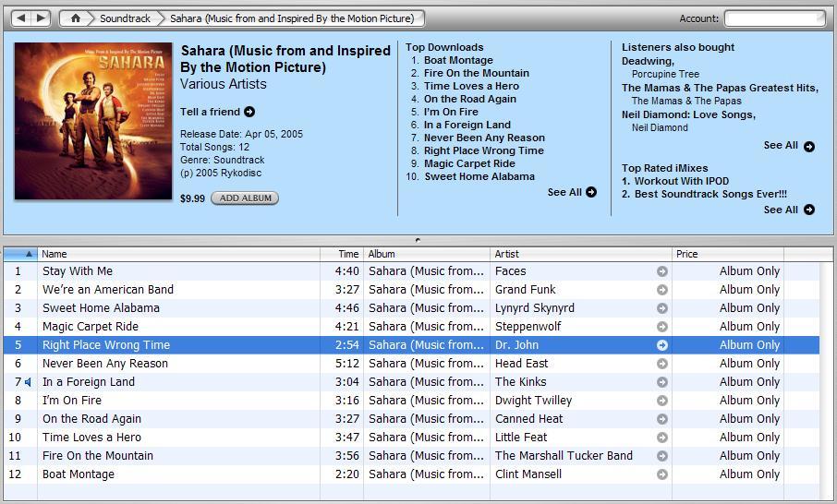The height and width of the screenshot is (504, 837).
Task: Open Fire On the Mountain in Top Downloads
Action: (476, 73)
